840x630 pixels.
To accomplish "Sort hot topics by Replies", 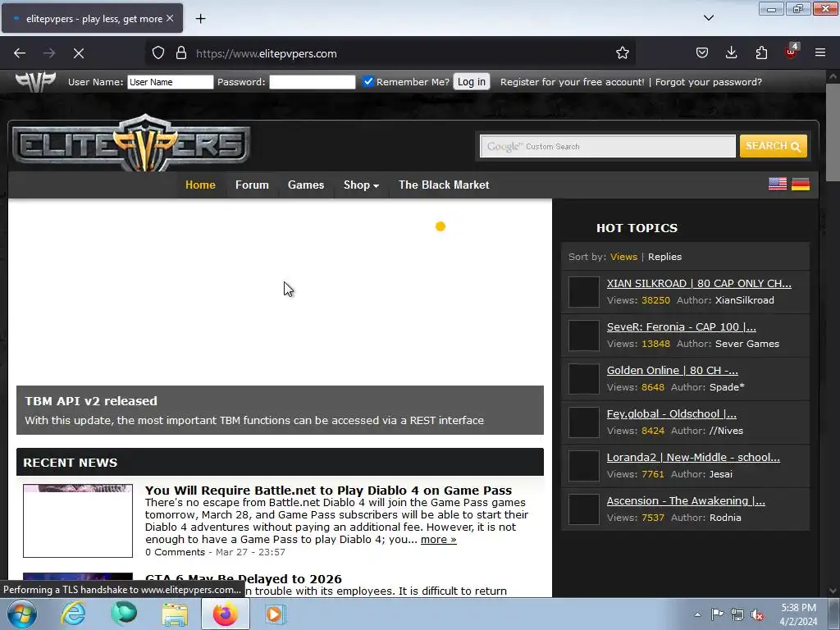I will tap(664, 257).
